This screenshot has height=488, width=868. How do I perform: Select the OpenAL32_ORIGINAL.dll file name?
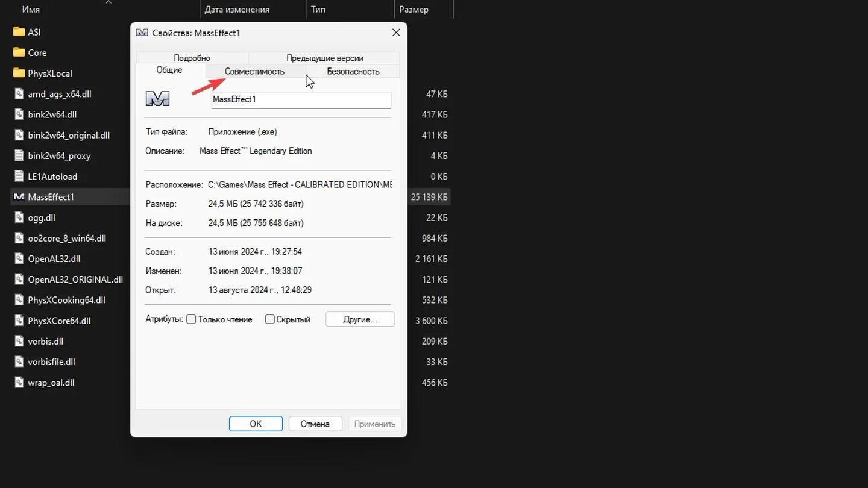(75, 280)
